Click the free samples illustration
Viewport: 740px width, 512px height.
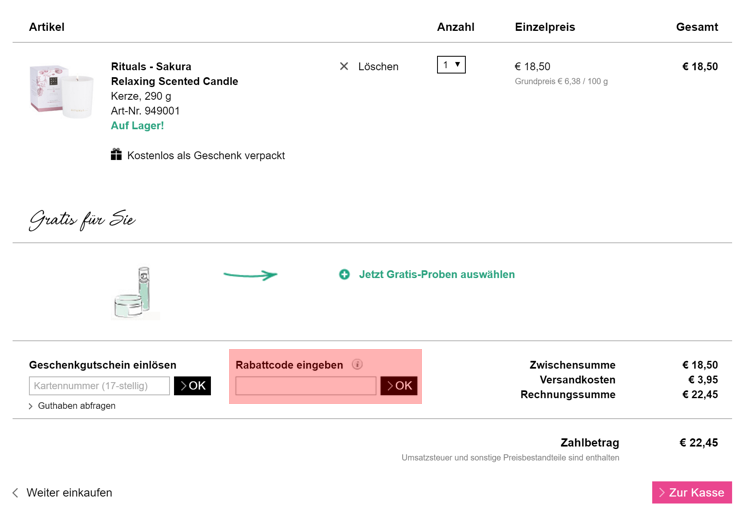coord(135,293)
